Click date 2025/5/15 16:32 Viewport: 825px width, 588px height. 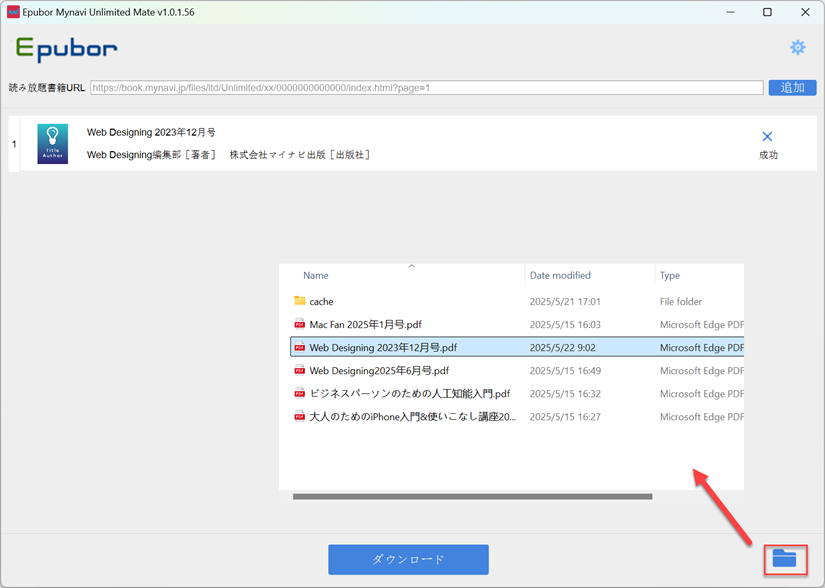(565, 394)
